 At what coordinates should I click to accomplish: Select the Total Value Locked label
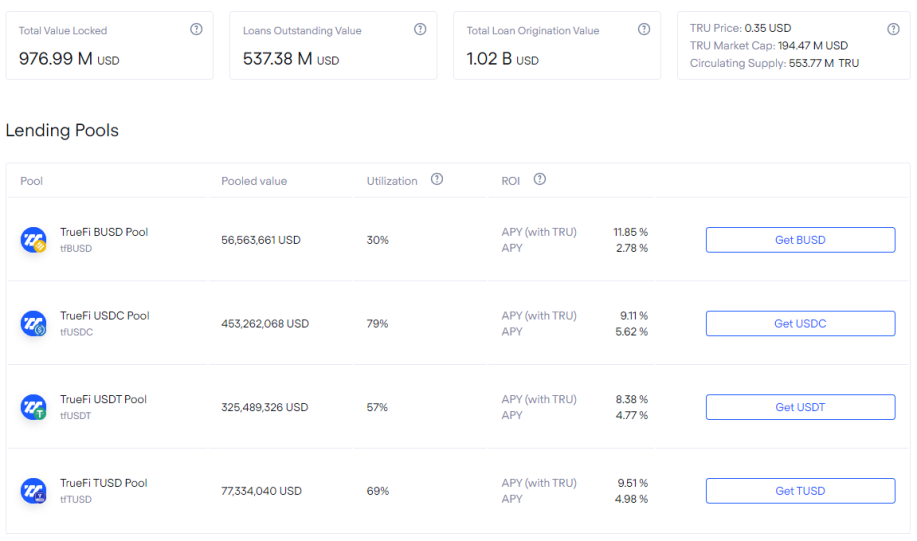point(63,30)
